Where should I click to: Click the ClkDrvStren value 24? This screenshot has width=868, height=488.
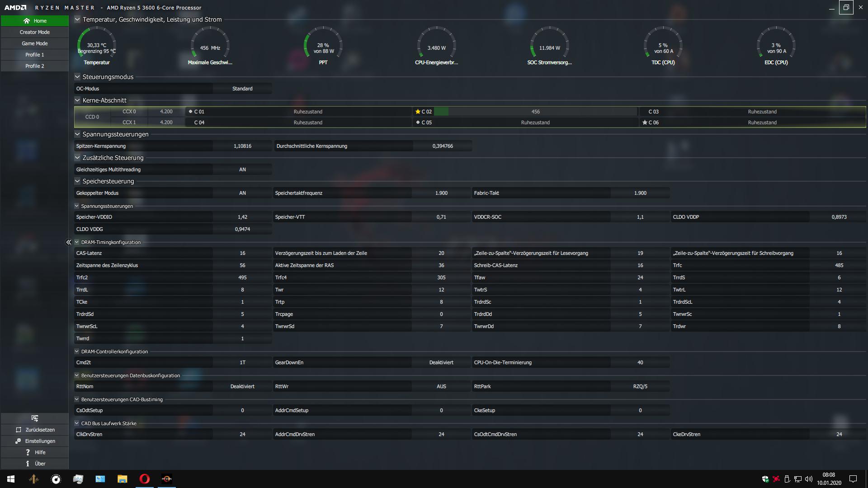click(x=242, y=434)
